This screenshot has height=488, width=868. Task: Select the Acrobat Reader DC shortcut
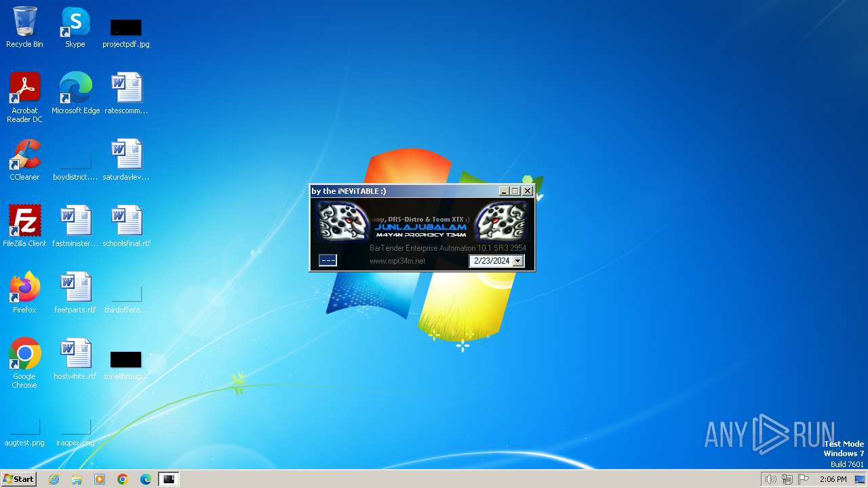[x=24, y=97]
